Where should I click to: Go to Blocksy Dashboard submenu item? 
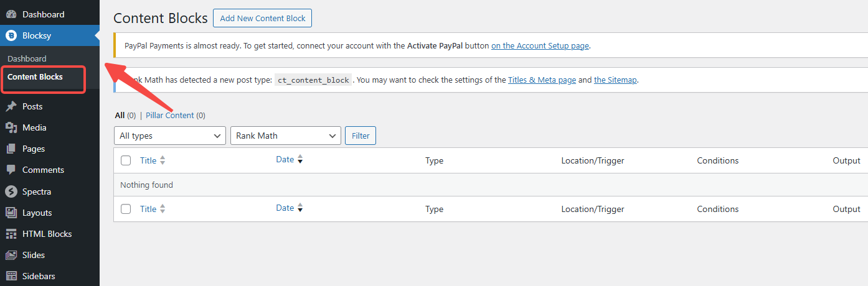click(x=27, y=58)
